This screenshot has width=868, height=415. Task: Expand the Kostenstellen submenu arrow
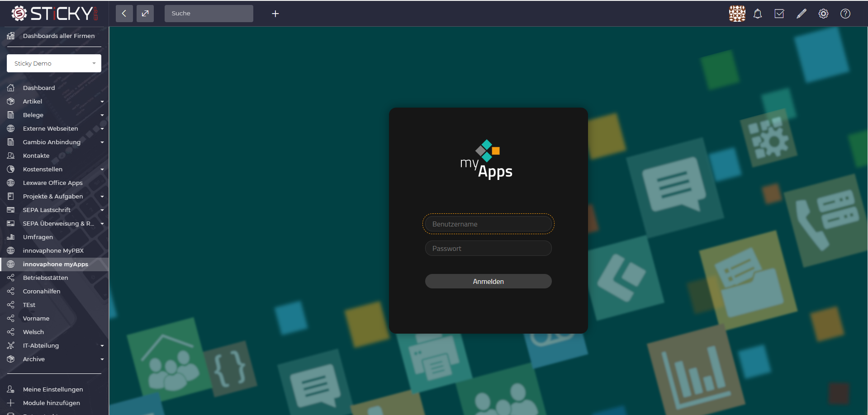(102, 170)
